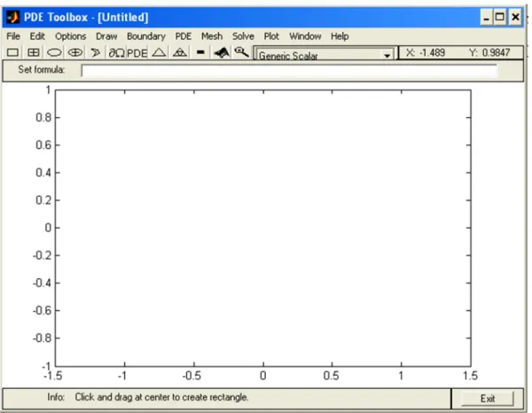Open 3-D plot selection icon
The height and width of the screenshot is (413, 532).
222,52
